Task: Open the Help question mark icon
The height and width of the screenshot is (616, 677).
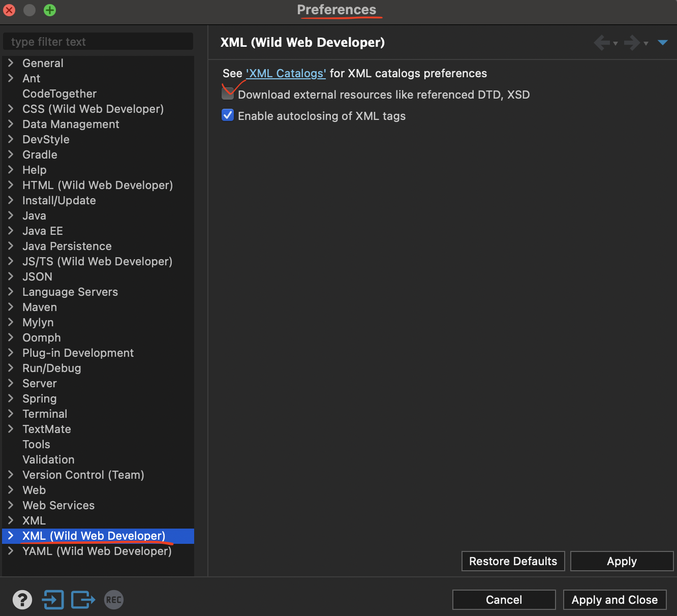Action: (22, 600)
